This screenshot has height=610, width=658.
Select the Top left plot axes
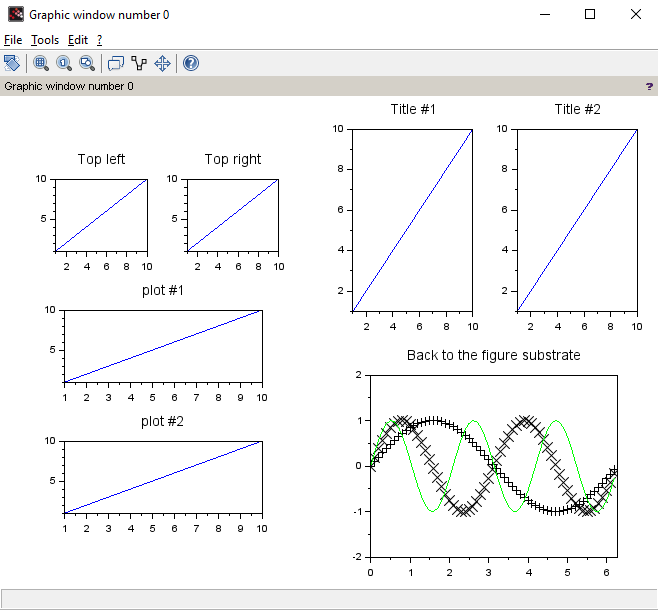pos(101,215)
